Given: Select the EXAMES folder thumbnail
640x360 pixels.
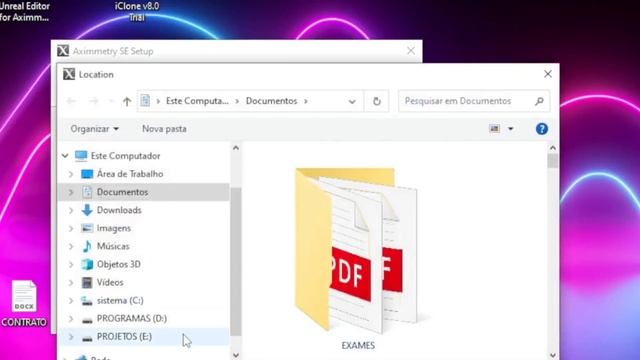Looking at the screenshot, I should (x=358, y=250).
